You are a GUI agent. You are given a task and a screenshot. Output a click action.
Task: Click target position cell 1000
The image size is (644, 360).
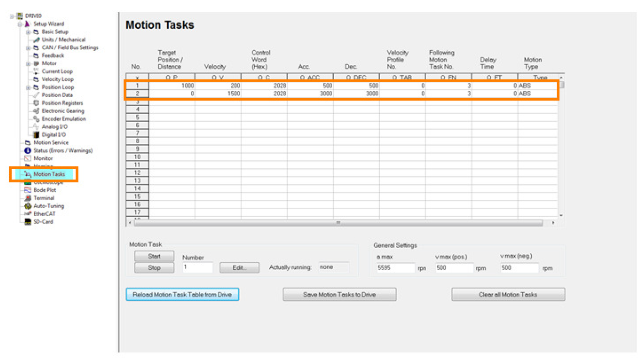172,85
